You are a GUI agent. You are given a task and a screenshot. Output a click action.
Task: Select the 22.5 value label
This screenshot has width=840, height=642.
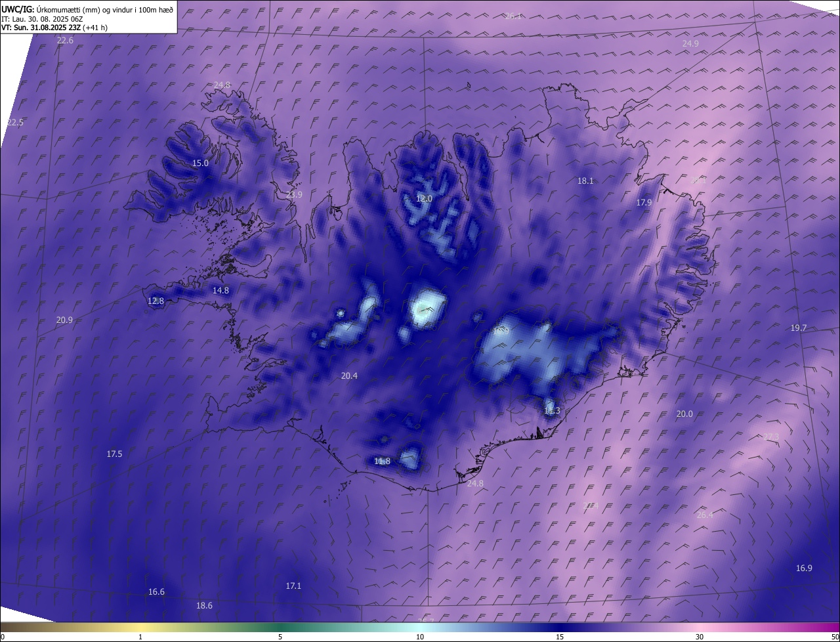15,123
